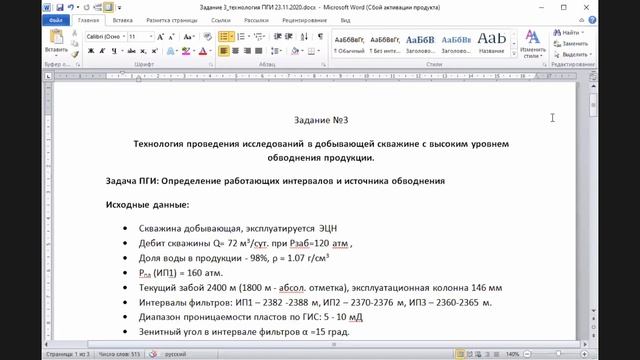Screen dimensions: 640x360
Task: Click the Sort A-Z icon
Action: (x=304, y=37)
